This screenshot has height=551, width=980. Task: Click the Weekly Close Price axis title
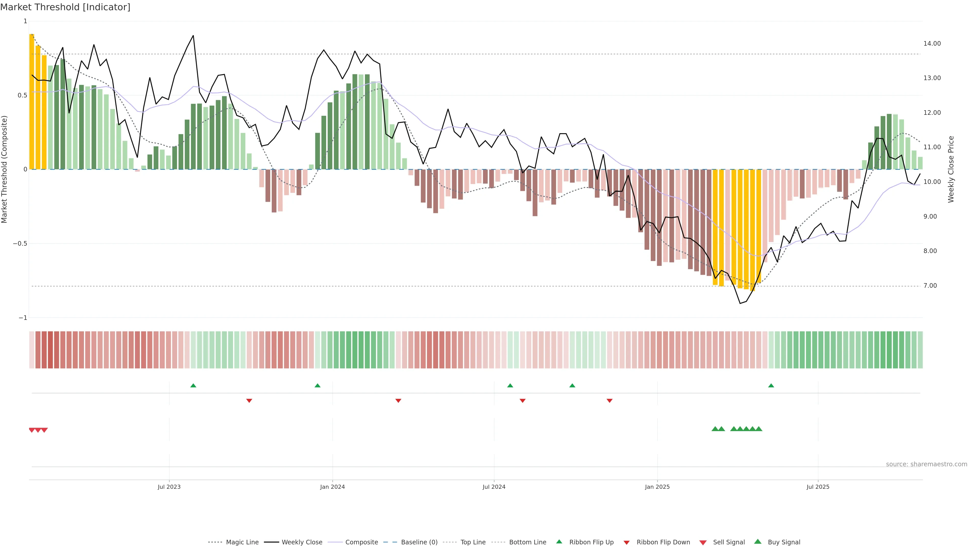[x=951, y=169]
